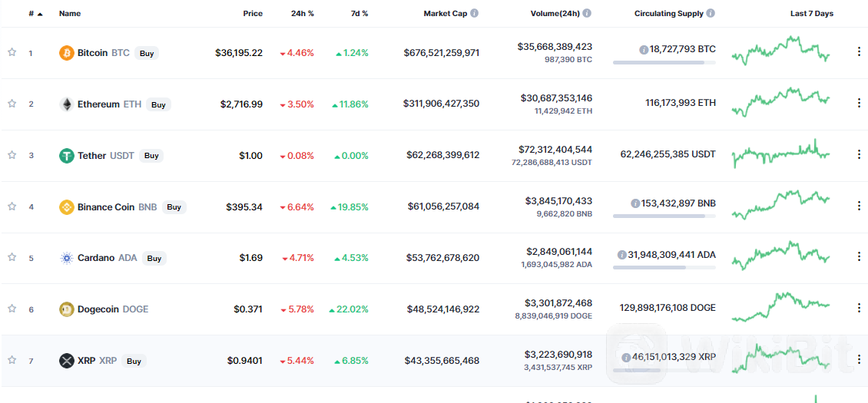The image size is (868, 403).
Task: Sort by Price column header
Action: tap(253, 13)
